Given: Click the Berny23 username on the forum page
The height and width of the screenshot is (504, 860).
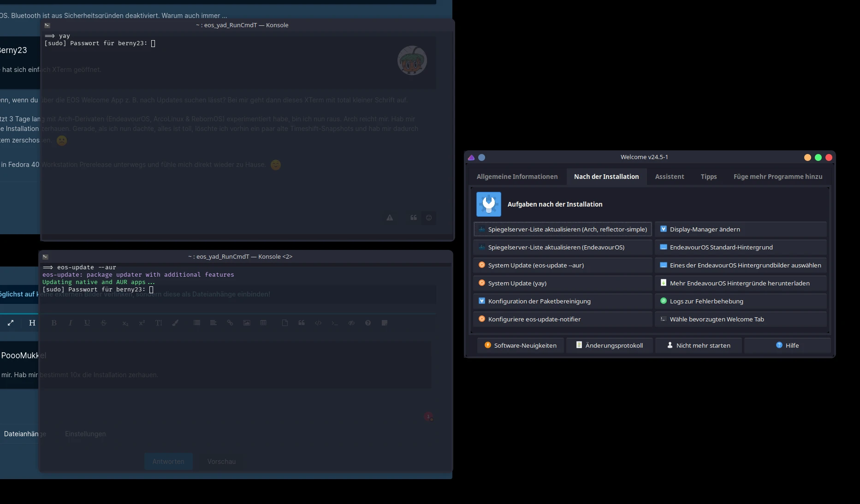Looking at the screenshot, I should [x=13, y=50].
